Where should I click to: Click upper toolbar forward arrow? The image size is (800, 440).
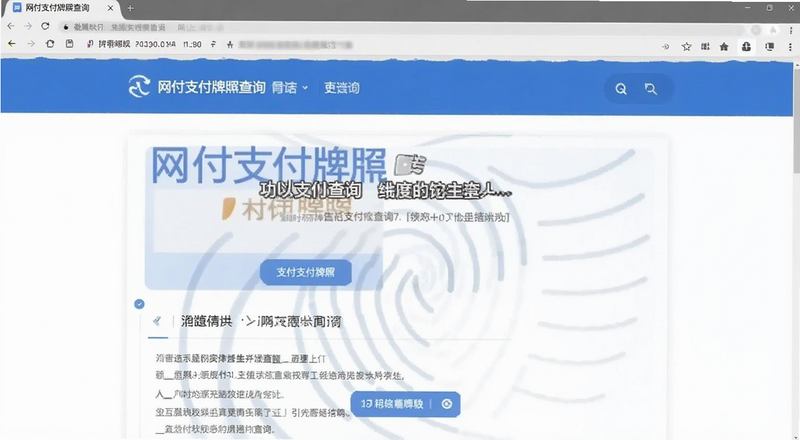click(x=28, y=26)
